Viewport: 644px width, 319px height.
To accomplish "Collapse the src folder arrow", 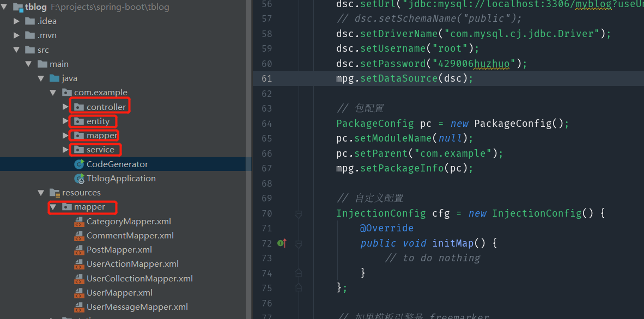I will (x=16, y=50).
